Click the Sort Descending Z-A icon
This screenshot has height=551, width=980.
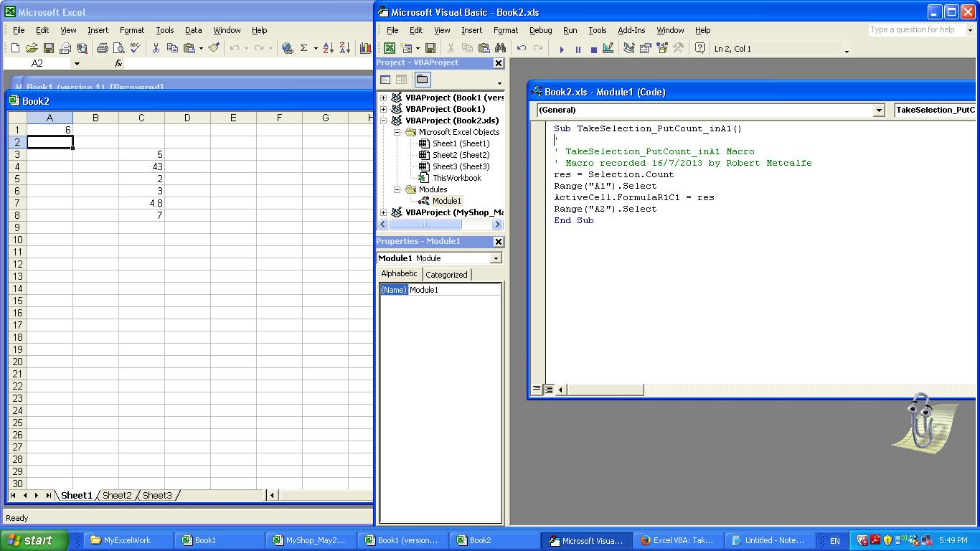pos(344,48)
